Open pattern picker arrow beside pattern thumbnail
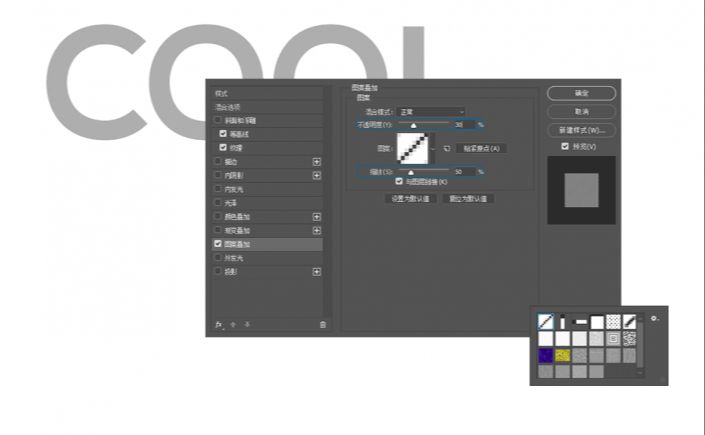Viewport: 705px width, 435px height. (433, 148)
